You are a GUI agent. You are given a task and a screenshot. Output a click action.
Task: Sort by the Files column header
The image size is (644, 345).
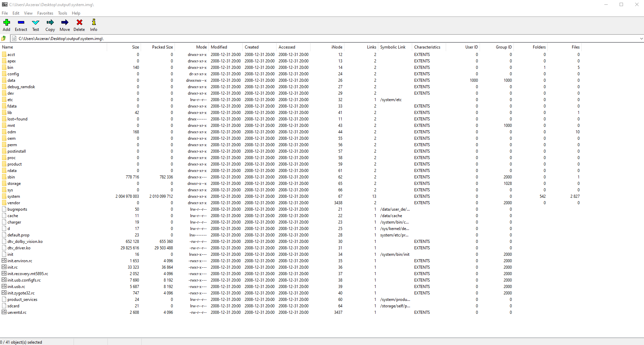[x=564, y=47]
